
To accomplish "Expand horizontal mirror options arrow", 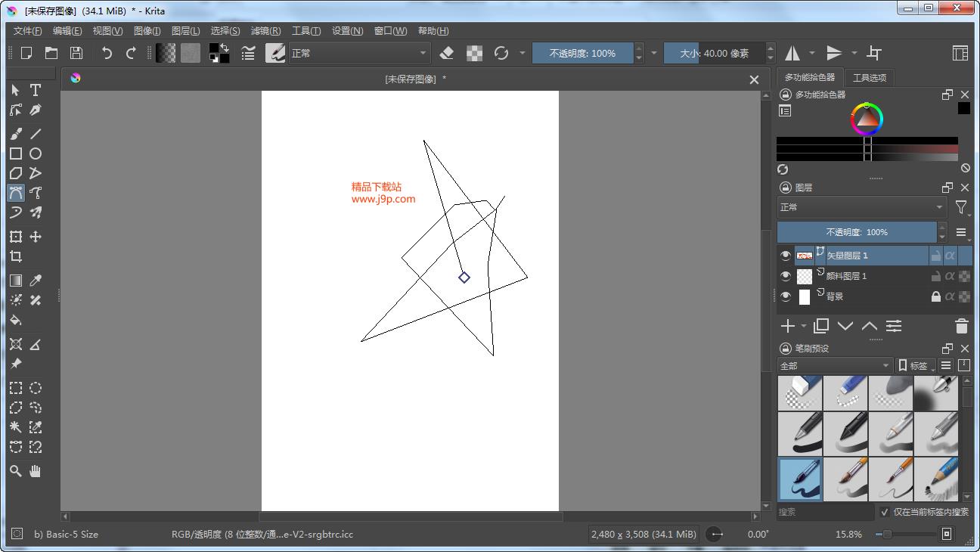I will [x=812, y=53].
